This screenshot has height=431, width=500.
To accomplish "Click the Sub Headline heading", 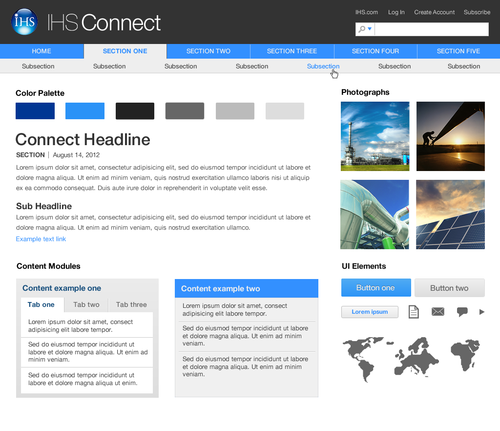I will (x=44, y=206).
